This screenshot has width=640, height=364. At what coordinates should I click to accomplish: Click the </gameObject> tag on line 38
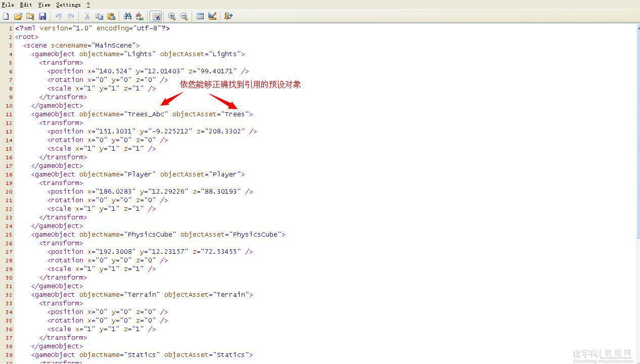point(57,346)
